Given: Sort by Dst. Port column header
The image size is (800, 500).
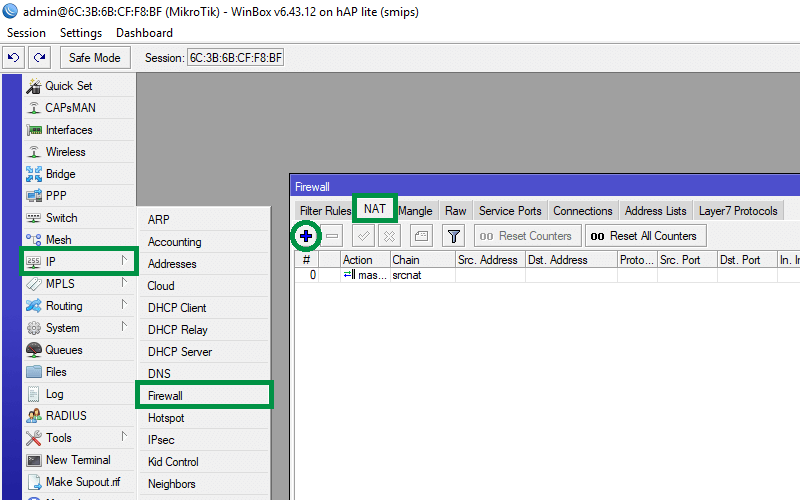Looking at the screenshot, I should tap(747, 260).
